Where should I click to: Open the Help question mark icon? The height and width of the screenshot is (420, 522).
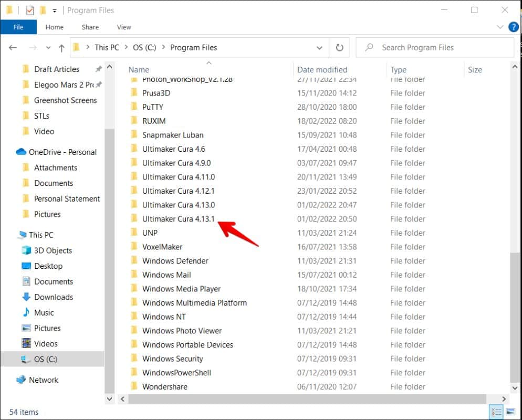click(514, 27)
